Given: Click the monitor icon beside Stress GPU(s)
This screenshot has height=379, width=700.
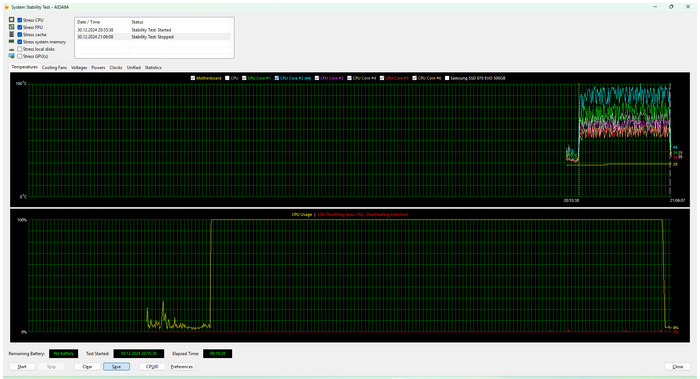Looking at the screenshot, I should [12, 56].
